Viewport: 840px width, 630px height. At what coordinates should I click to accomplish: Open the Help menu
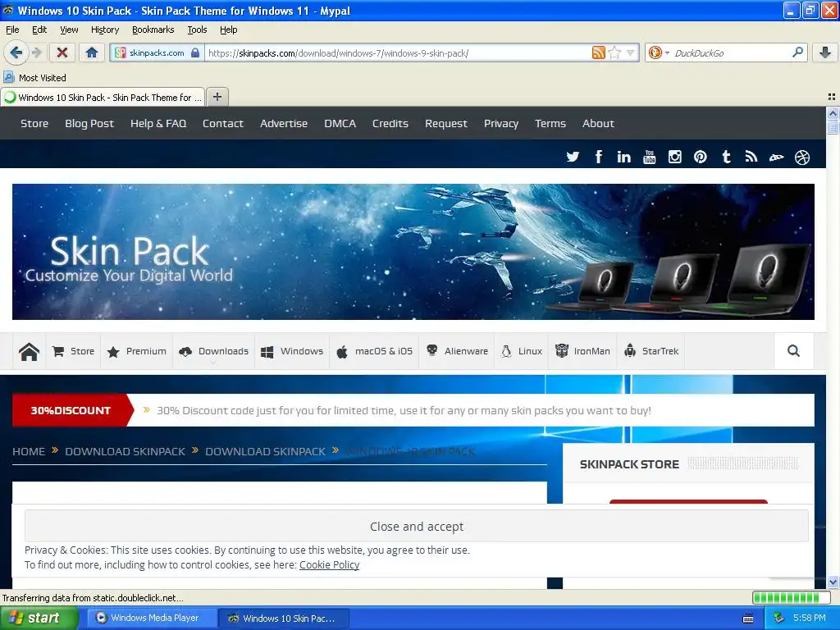pos(229,30)
